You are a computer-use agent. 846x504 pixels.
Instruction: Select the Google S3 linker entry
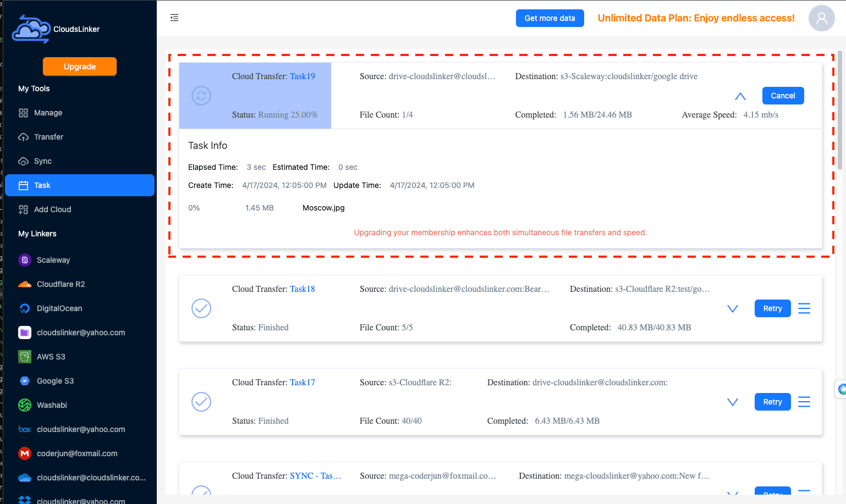[80, 381]
